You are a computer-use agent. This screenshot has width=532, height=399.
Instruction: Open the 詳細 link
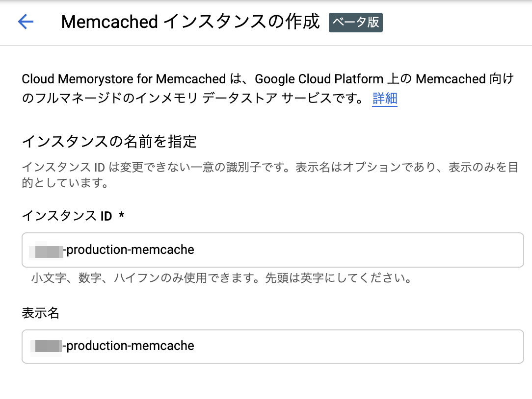click(x=385, y=99)
